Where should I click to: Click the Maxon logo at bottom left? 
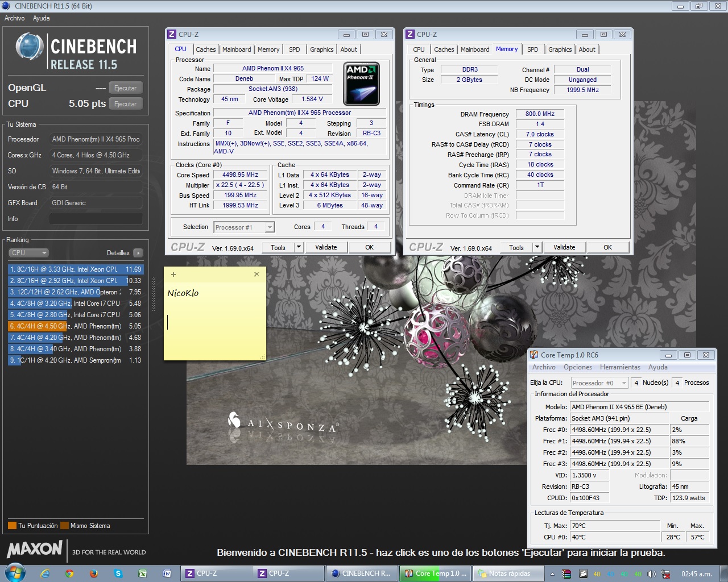coord(35,549)
